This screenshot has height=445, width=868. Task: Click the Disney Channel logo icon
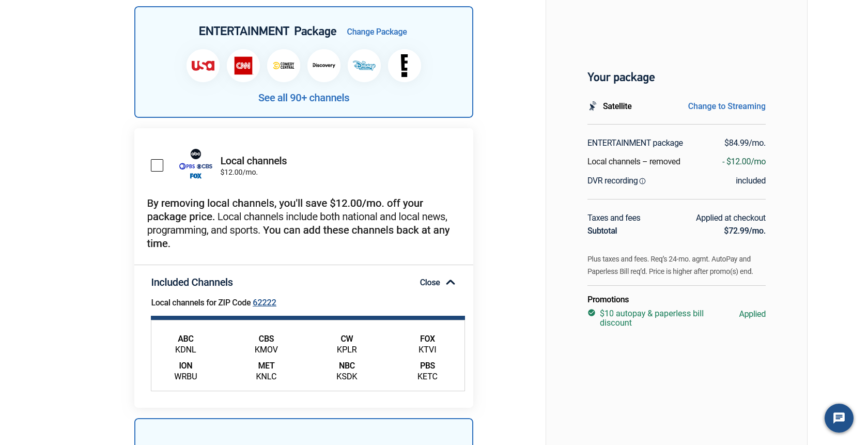[x=364, y=66]
